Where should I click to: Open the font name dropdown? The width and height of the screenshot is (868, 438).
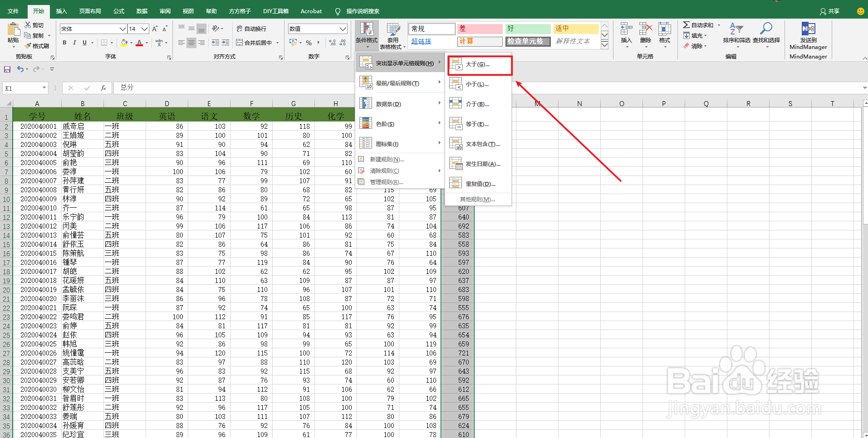coord(123,29)
